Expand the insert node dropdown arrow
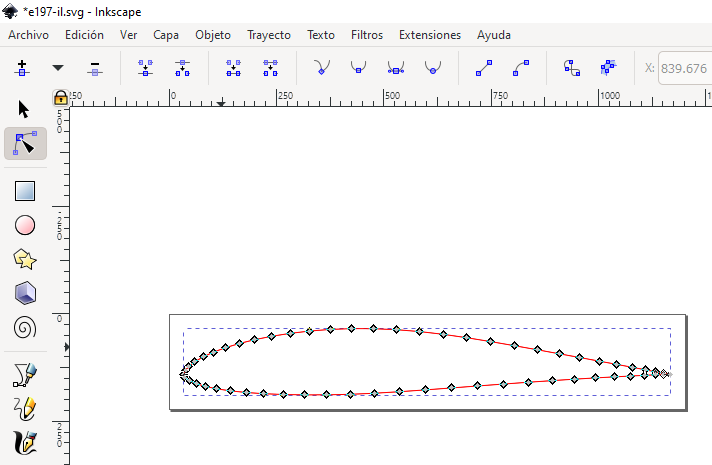 (58, 68)
